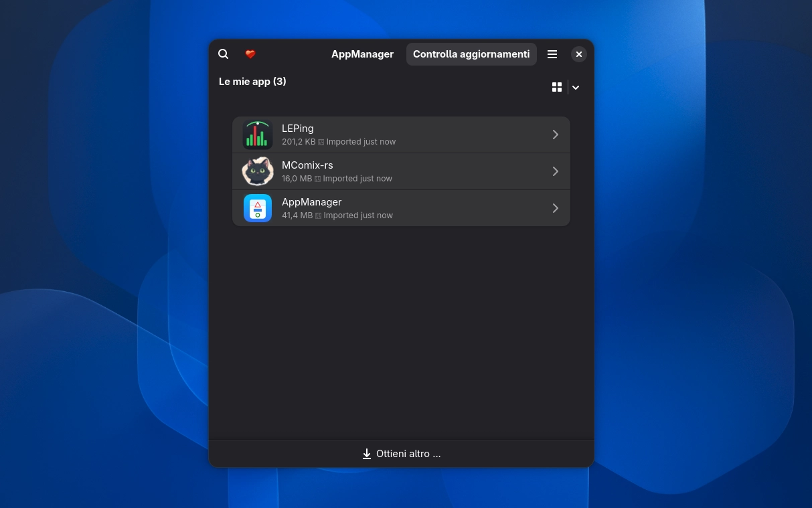The width and height of the screenshot is (812, 508).
Task: Open MComix-rs details chevron
Action: coord(556,171)
